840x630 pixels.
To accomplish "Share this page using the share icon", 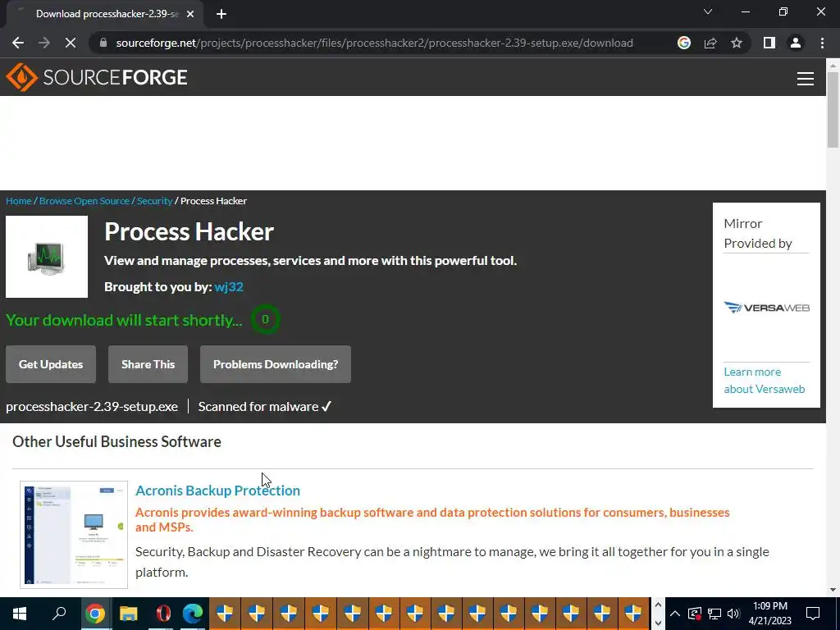I will [710, 43].
